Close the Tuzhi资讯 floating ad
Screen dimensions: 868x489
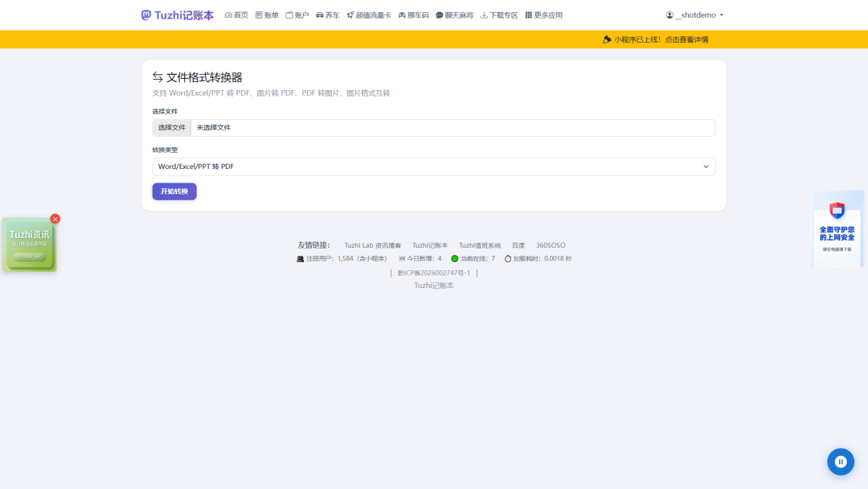[x=55, y=219]
